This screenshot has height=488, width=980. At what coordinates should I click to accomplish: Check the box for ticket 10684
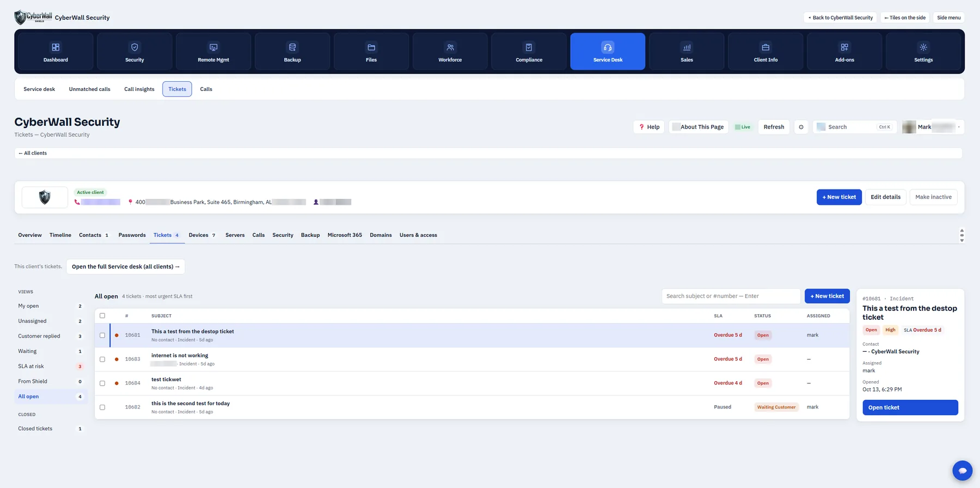coord(102,383)
